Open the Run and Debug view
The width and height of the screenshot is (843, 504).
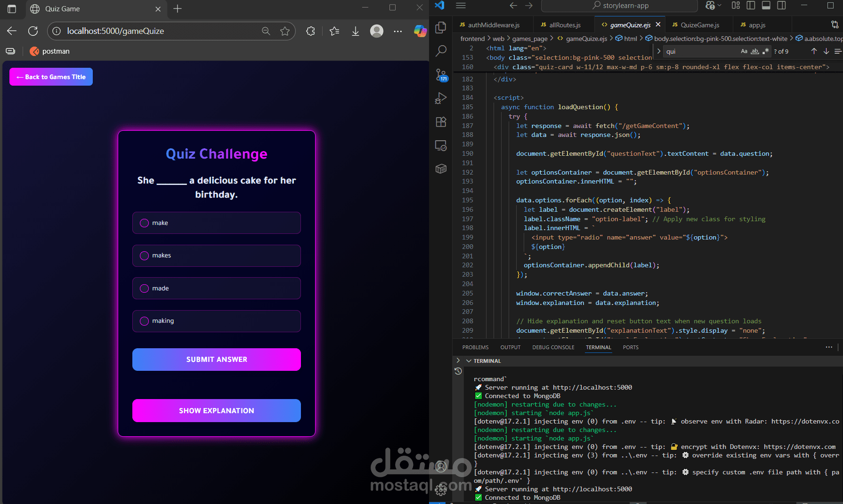point(441,98)
